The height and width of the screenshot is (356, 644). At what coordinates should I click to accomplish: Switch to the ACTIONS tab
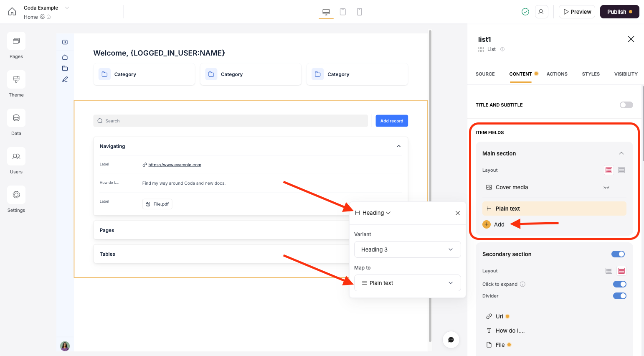pos(557,74)
